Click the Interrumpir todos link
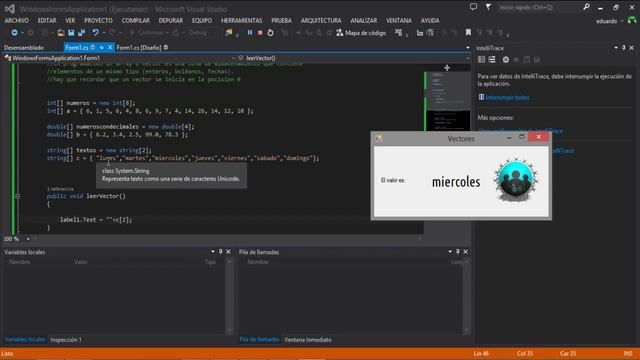This screenshot has width=640, height=360. tap(507, 98)
